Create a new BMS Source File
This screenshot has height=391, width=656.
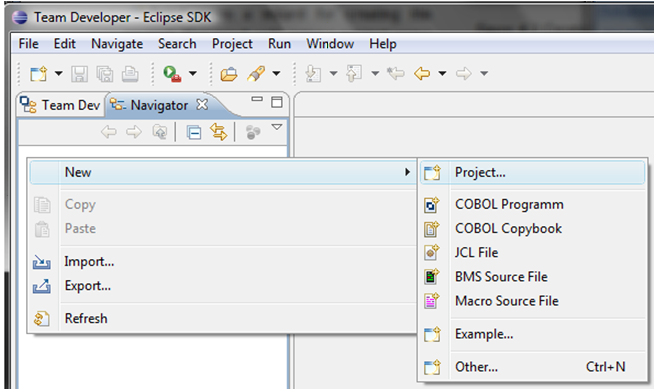(x=533, y=277)
